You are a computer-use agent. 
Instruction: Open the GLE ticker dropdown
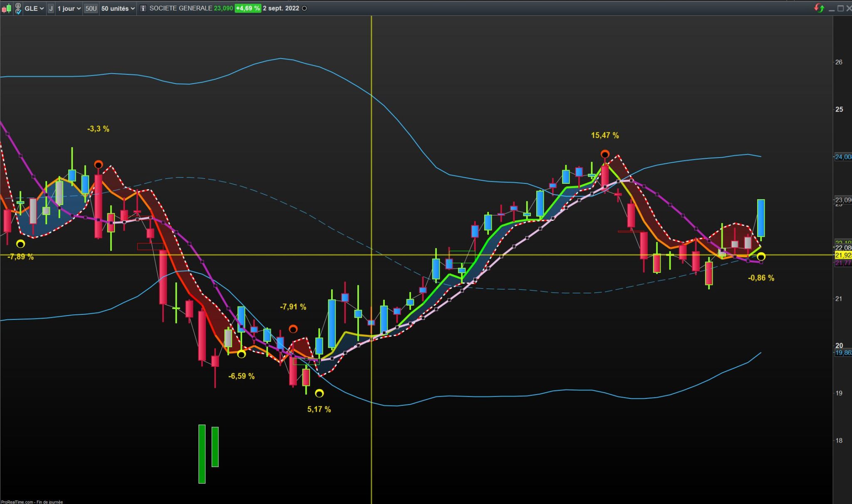34,8
